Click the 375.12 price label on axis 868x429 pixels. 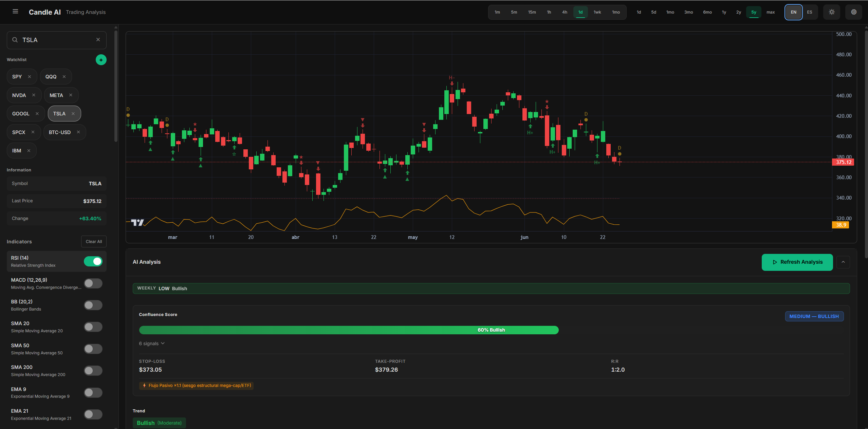(x=843, y=162)
